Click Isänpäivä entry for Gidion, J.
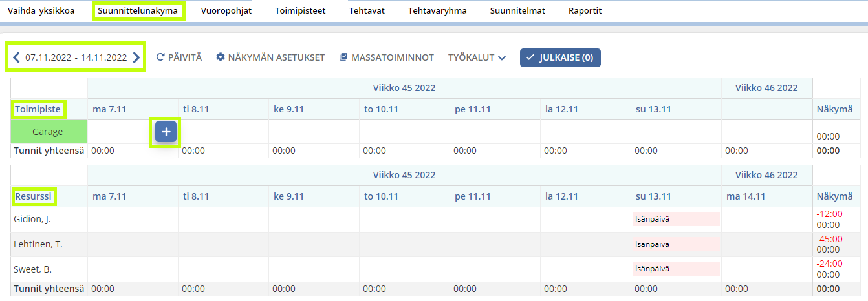868x301 pixels. [x=675, y=219]
